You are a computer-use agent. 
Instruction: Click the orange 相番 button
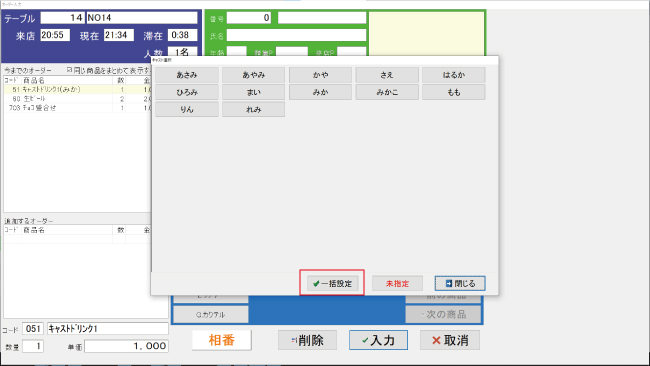[222, 340]
